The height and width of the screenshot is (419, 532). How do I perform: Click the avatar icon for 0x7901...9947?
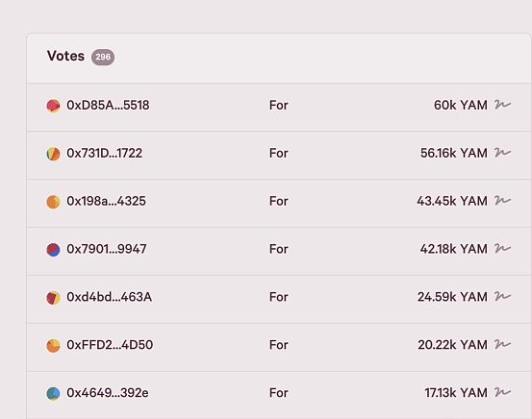point(53,250)
